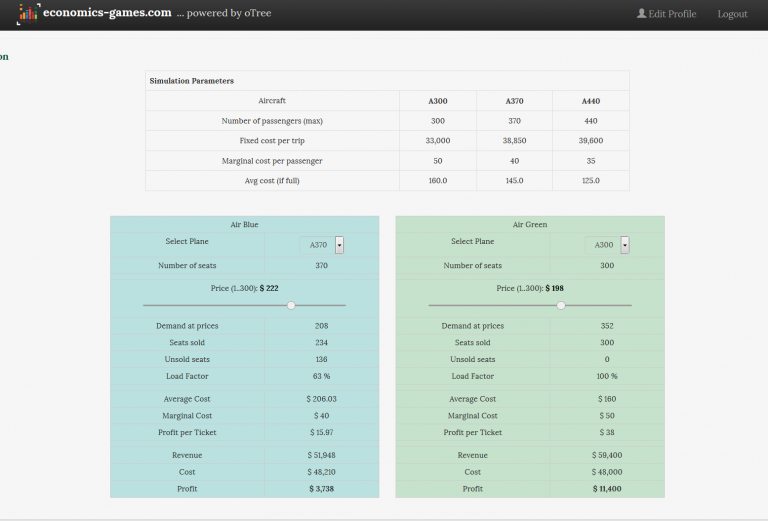This screenshot has width=768, height=521.
Task: Click Air Green's profit value $11,400
Action: click(604, 489)
